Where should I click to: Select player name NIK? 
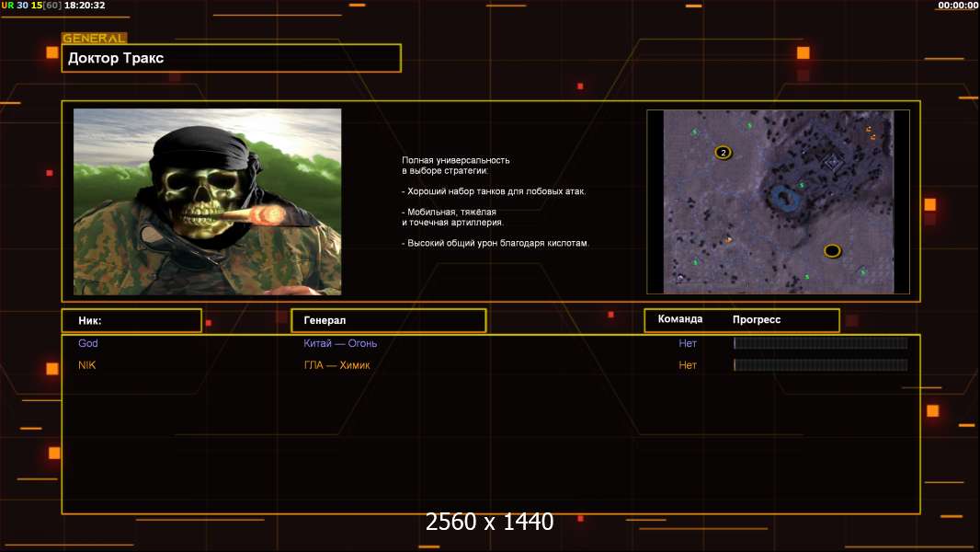click(86, 365)
